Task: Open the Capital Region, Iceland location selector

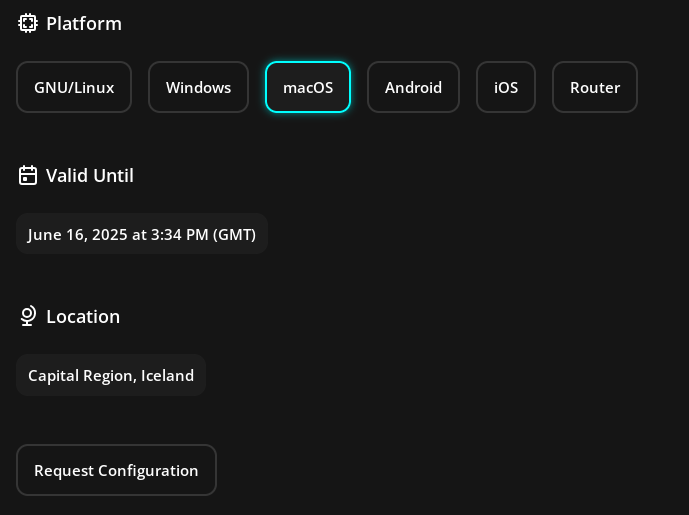Action: [111, 375]
